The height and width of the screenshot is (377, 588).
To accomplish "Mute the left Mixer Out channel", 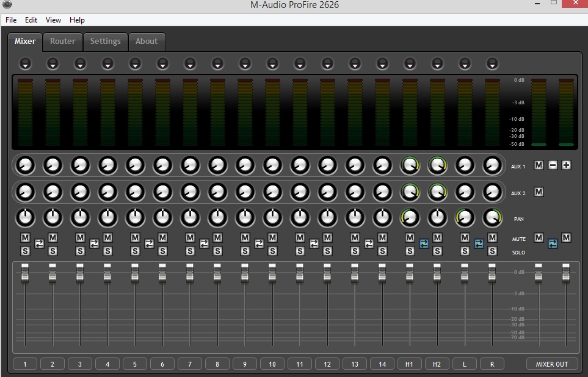I will pos(539,237).
